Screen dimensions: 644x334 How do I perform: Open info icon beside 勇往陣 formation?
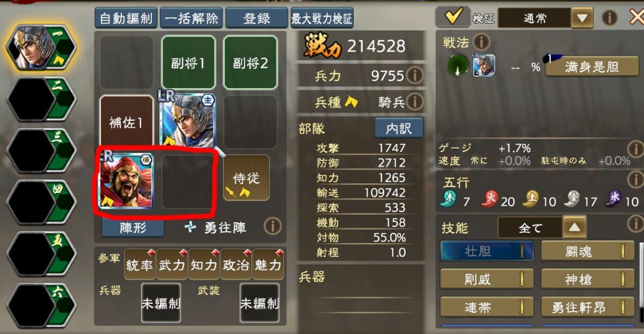(x=273, y=227)
